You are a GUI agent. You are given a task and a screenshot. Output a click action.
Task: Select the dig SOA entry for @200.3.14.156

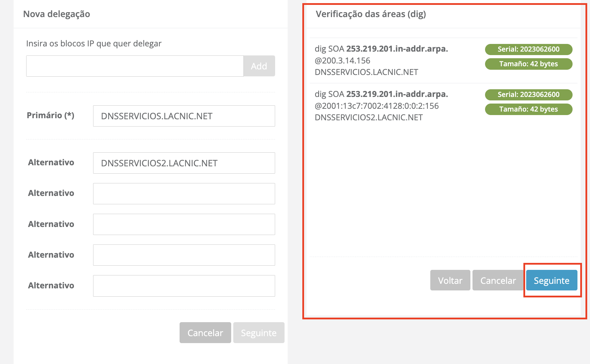[x=381, y=60]
